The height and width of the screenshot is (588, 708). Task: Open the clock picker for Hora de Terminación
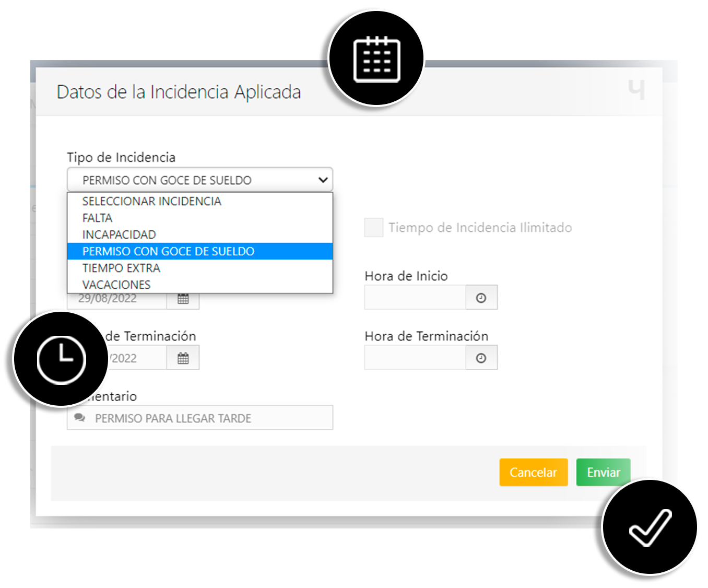[x=480, y=358]
